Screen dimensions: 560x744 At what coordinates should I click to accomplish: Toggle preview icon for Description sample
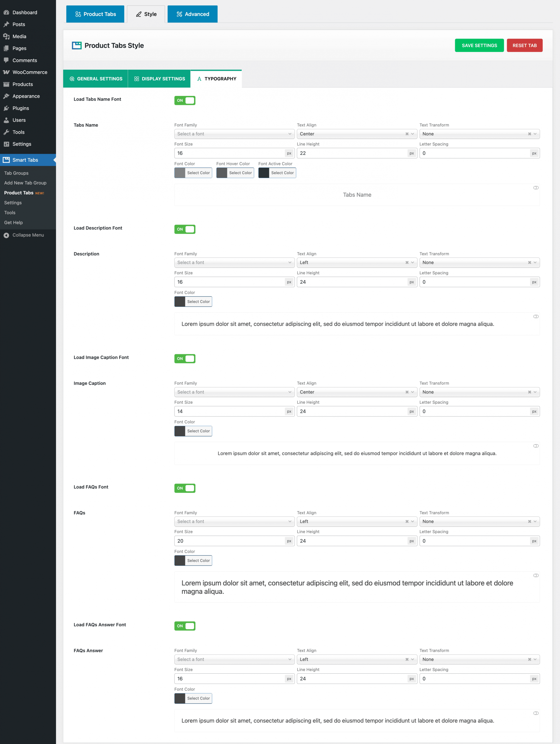pos(536,316)
